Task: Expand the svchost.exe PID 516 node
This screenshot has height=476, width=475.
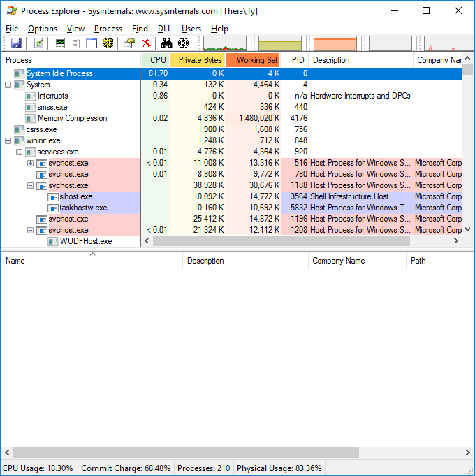Action: coord(30,164)
